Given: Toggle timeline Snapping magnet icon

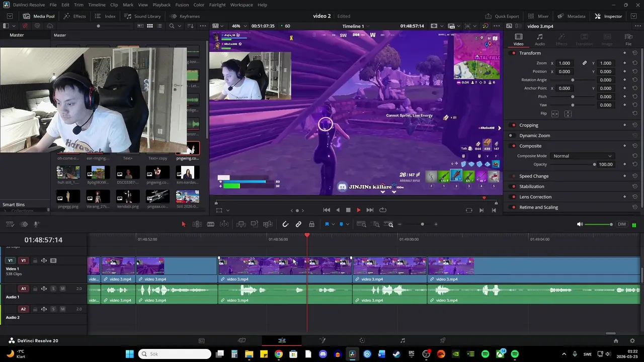Looking at the screenshot, I should [x=285, y=224].
